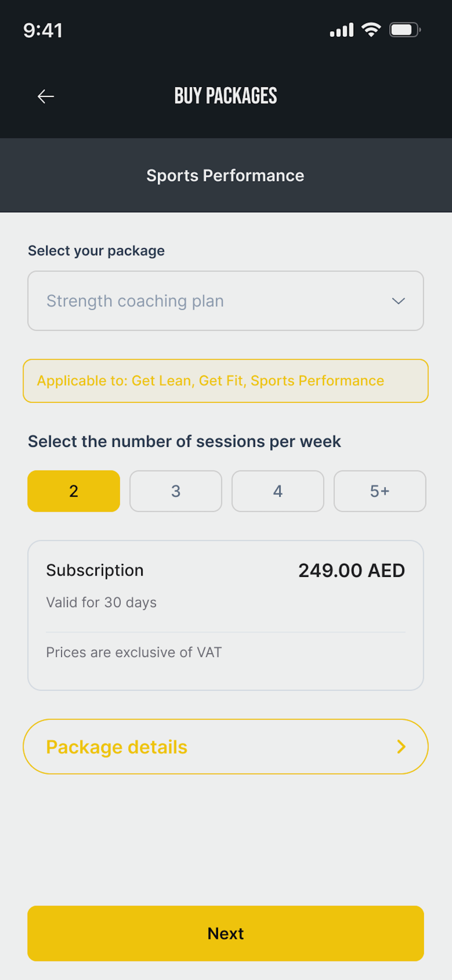The width and height of the screenshot is (452, 980).
Task: Tap the back arrow icon
Action: 46,96
